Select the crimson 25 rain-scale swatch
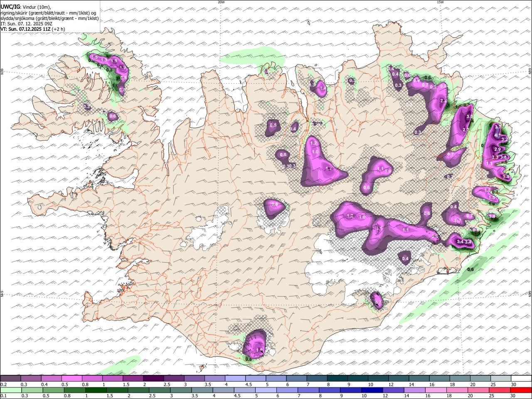Screen dimensions: 532x399 tap(500, 390)
